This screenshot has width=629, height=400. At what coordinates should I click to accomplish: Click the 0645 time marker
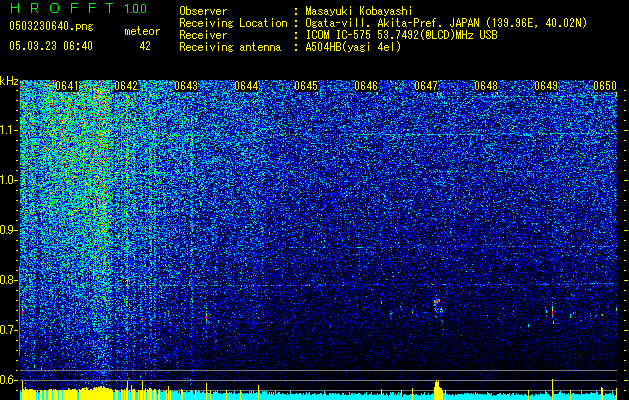[306, 86]
